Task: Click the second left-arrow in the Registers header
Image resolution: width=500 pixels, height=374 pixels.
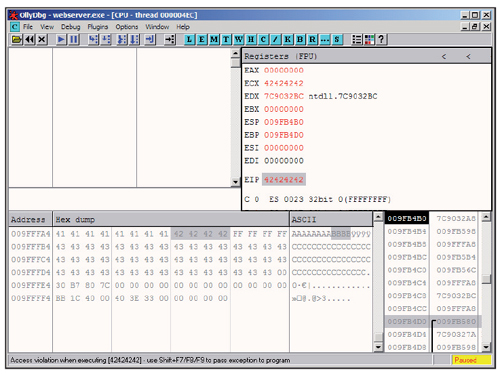Action: pos(468,57)
